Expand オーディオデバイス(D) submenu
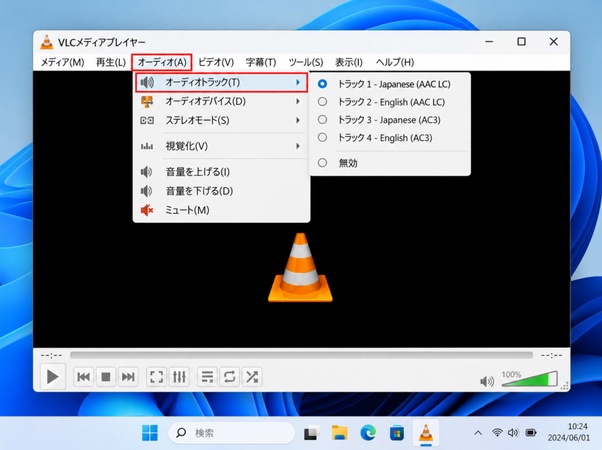Viewport: 602px width, 450px height. pyautogui.click(x=222, y=101)
